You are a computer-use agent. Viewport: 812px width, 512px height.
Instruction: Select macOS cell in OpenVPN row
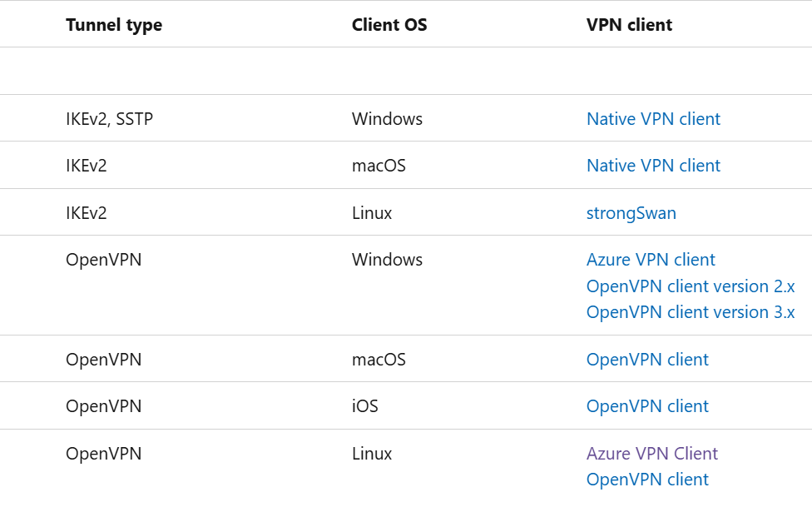(x=379, y=359)
